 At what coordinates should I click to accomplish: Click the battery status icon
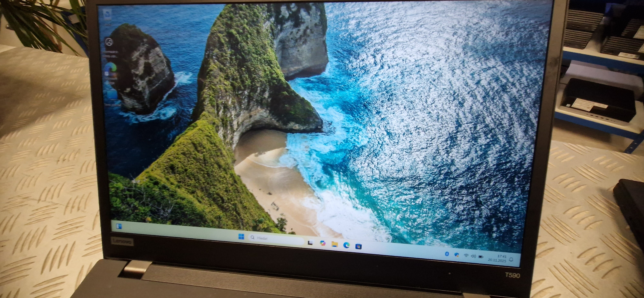(480, 257)
